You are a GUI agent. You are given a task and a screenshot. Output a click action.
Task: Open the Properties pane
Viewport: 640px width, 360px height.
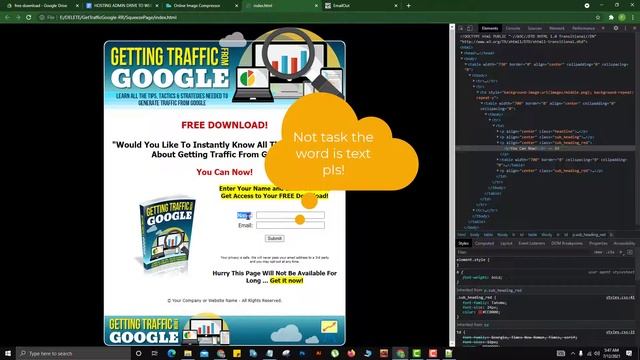pos(598,243)
